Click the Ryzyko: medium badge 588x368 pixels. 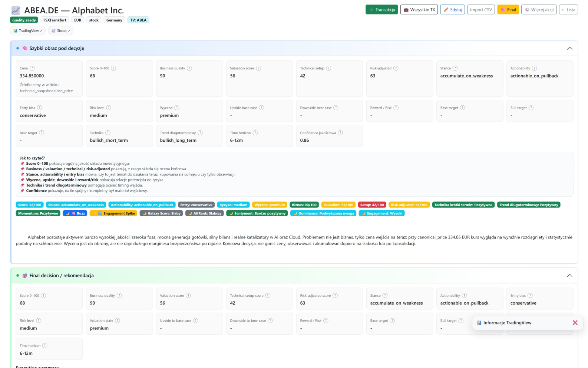[233, 205]
